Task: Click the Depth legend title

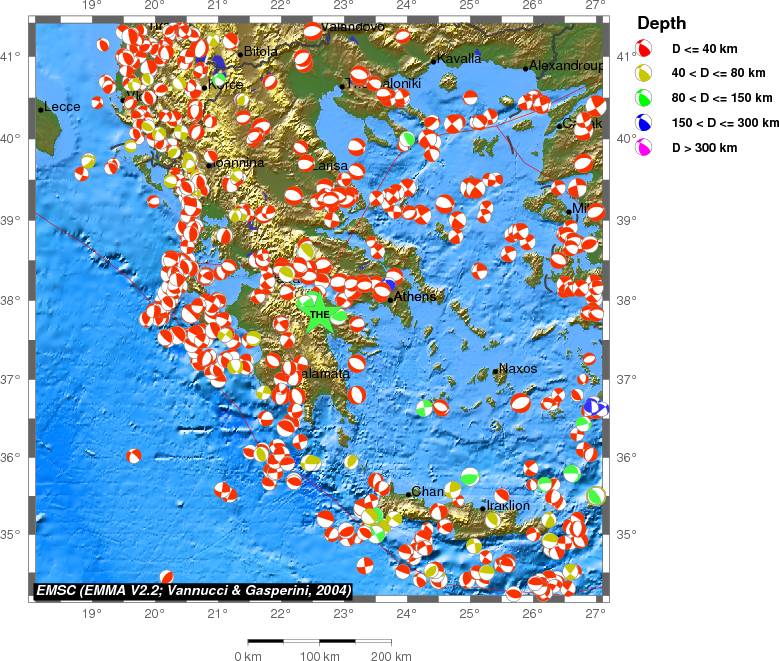Action: pos(661,23)
